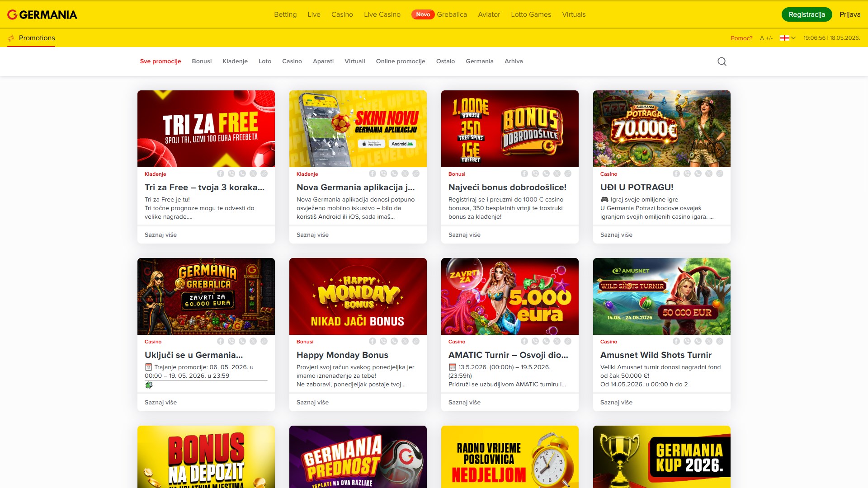Select the Sve promocije filter tab

pos(160,61)
